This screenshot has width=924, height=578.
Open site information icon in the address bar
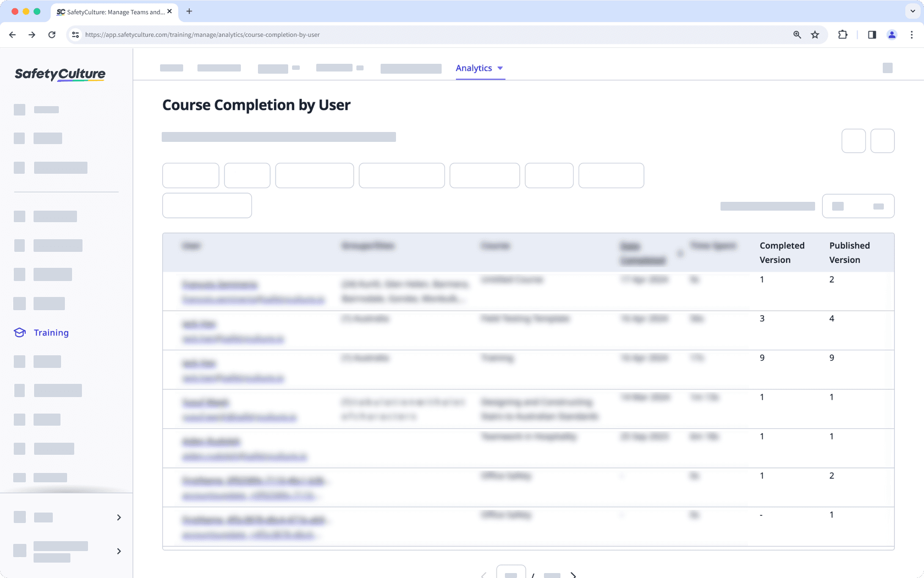click(75, 34)
